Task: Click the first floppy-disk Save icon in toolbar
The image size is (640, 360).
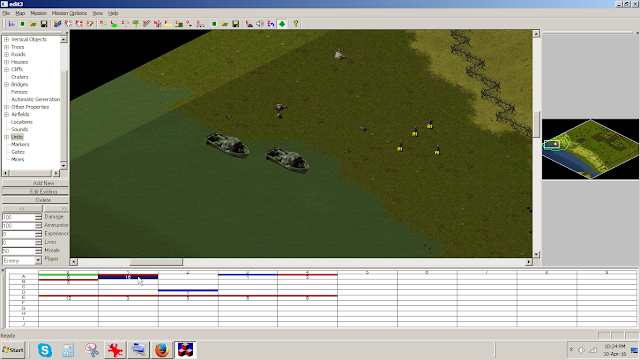Action: [44, 24]
